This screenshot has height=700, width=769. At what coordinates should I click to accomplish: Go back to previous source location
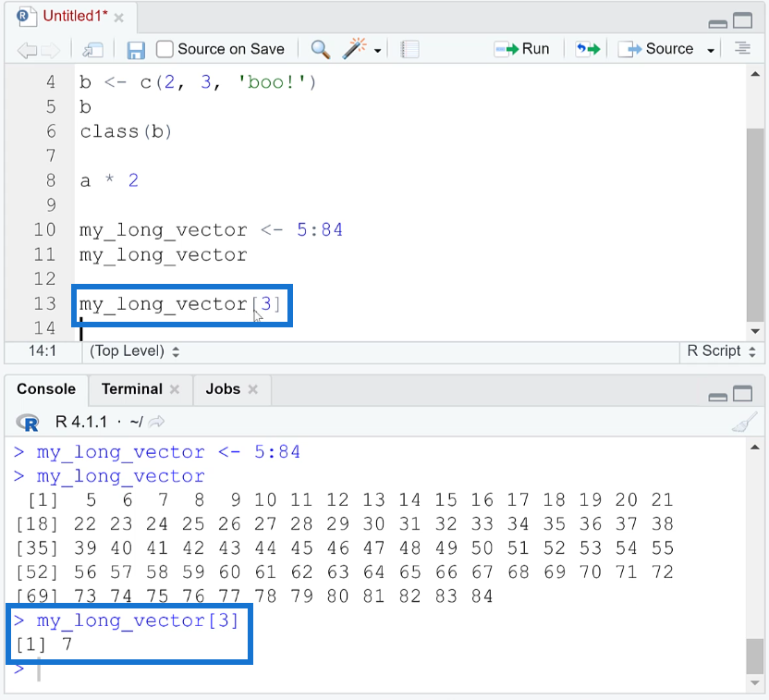point(27,50)
